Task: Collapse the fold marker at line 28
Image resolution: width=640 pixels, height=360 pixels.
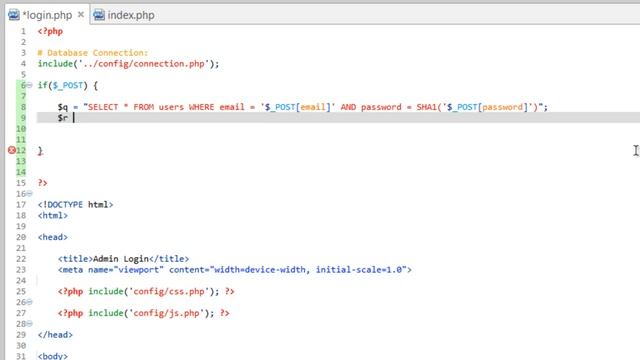Action: tap(29, 324)
